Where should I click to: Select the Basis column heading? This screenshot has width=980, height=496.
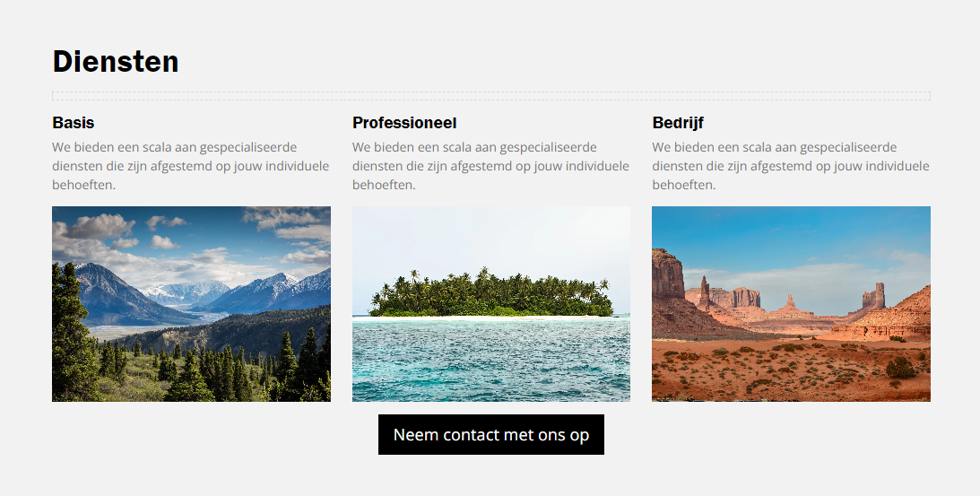[x=74, y=123]
